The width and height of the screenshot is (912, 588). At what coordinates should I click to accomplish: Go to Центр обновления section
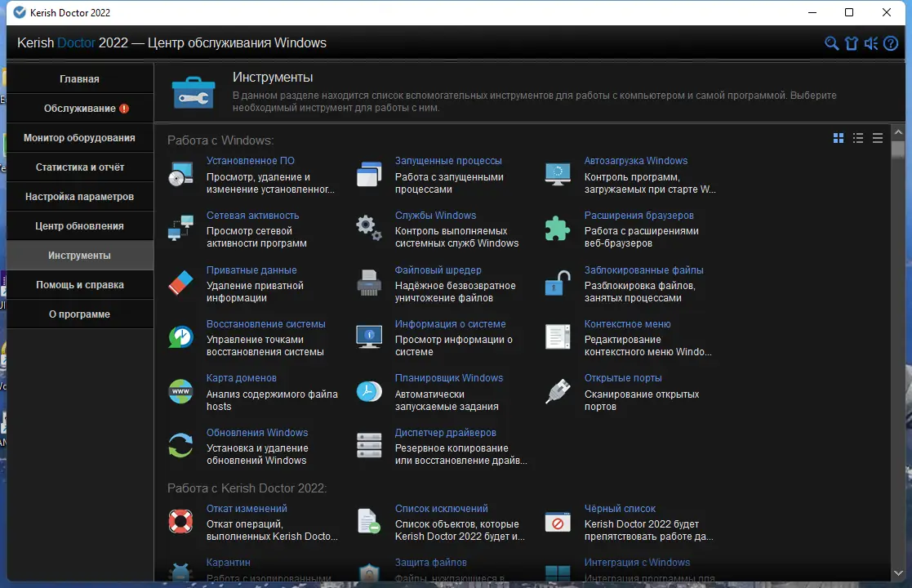point(80,226)
